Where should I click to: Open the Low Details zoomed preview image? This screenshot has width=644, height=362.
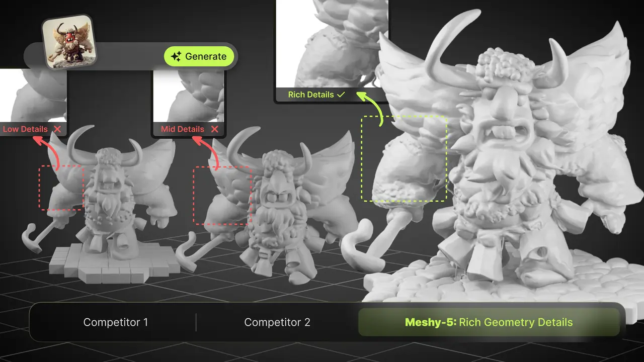pos(33,95)
